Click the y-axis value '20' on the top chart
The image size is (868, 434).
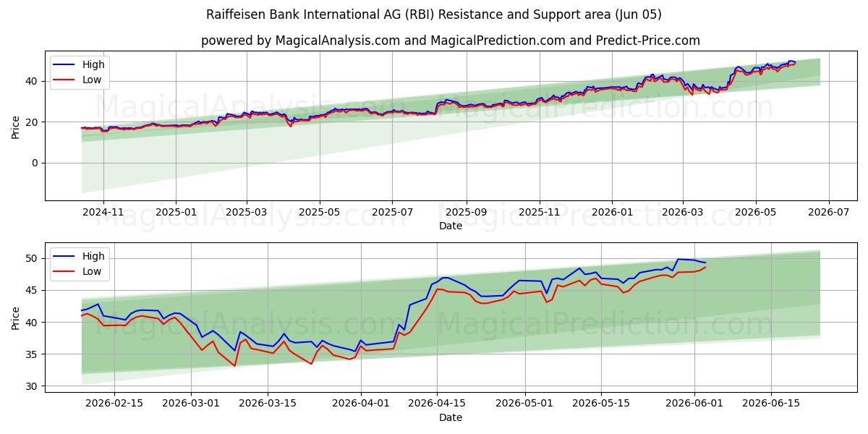pos(33,122)
